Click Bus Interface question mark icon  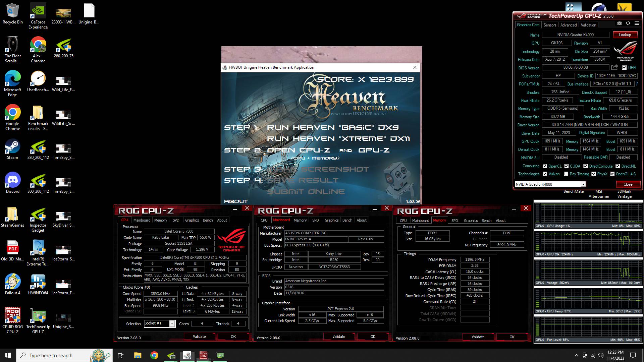[637, 84]
